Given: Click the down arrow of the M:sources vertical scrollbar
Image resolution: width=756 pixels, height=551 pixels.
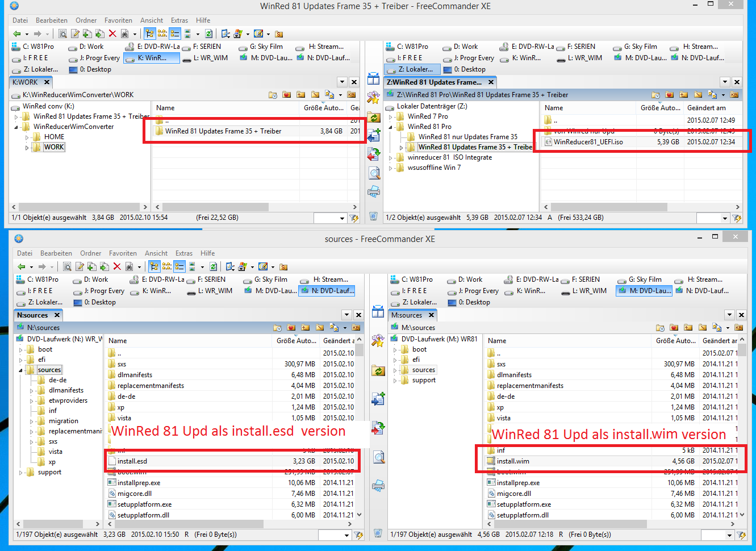Looking at the screenshot, I should (x=741, y=515).
